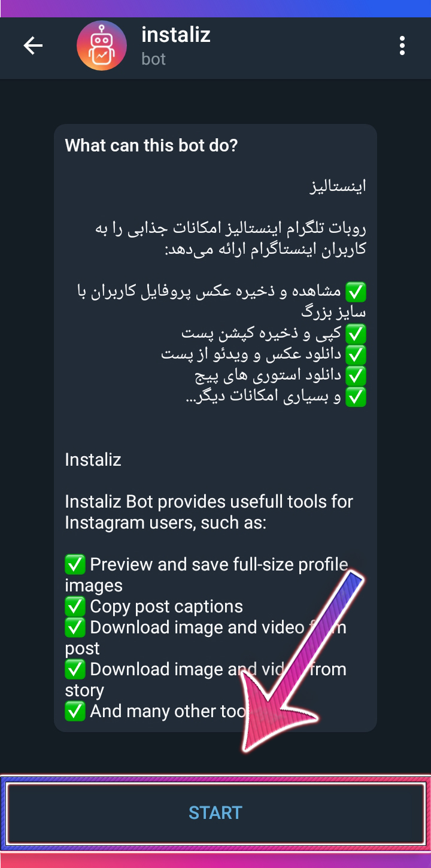Open the instaliz chat title

pyautogui.click(x=176, y=35)
